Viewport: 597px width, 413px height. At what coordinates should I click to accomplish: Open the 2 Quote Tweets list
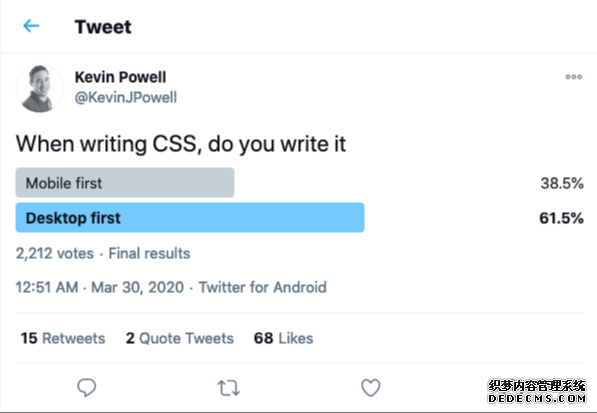click(180, 338)
